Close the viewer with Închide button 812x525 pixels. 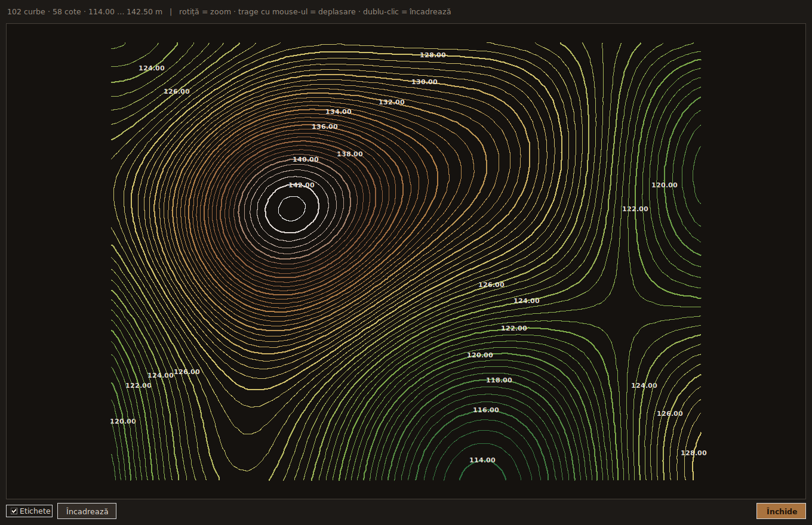[x=782, y=511]
